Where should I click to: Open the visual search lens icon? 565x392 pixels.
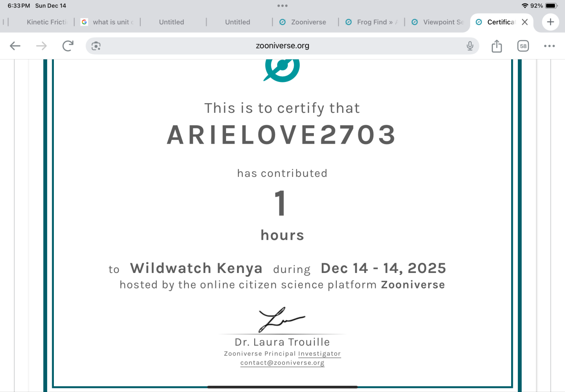click(x=96, y=46)
